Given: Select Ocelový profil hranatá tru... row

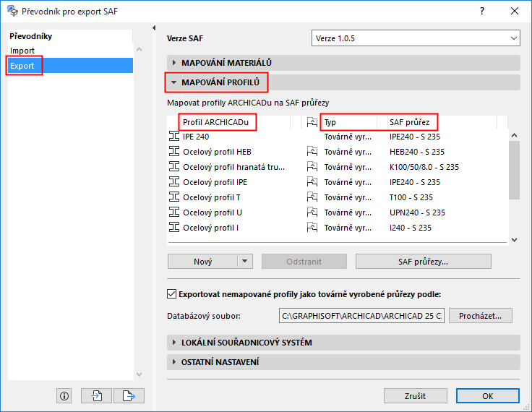Looking at the screenshot, I should 338,167.
